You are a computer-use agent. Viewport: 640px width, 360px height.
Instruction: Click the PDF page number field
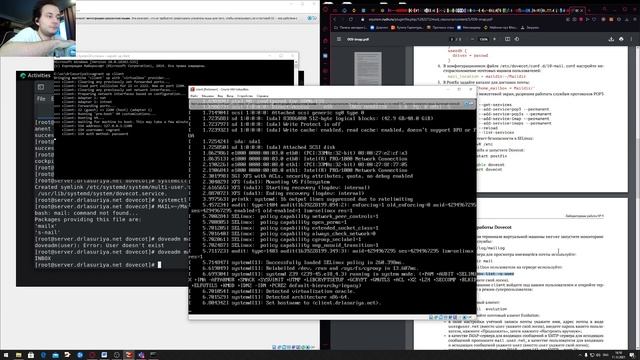pos(451,39)
